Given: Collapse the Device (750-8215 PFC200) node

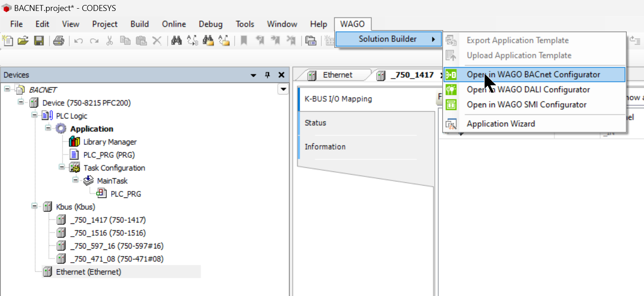Looking at the screenshot, I should tap(20, 102).
